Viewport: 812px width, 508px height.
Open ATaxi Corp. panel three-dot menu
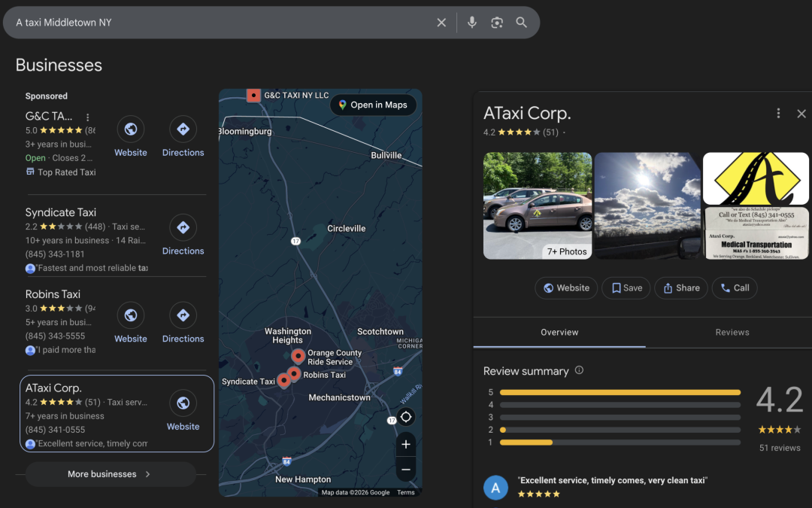(778, 114)
